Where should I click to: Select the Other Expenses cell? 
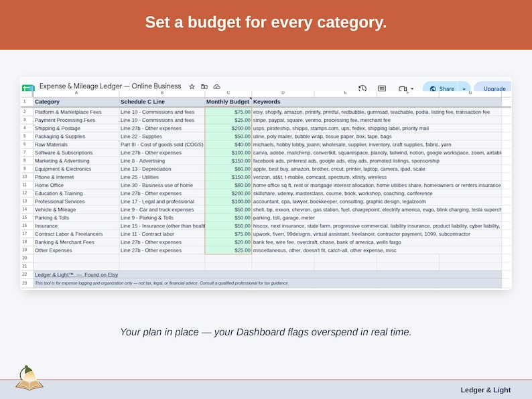[76, 250]
